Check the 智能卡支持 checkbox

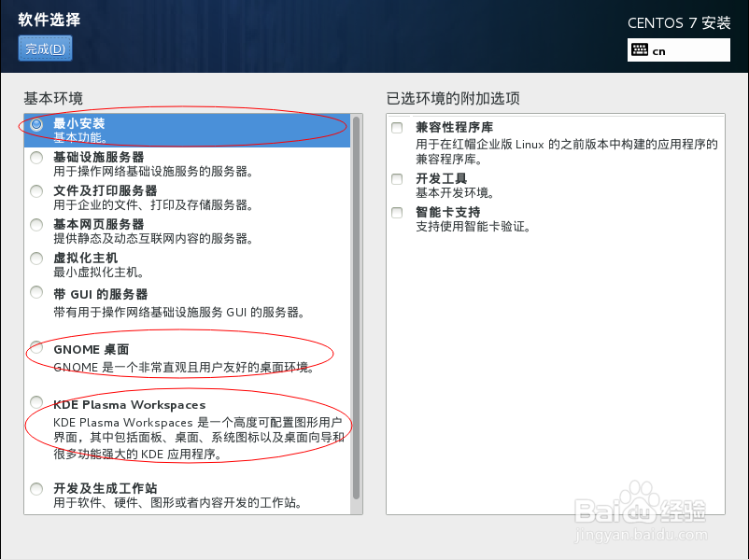coord(397,213)
